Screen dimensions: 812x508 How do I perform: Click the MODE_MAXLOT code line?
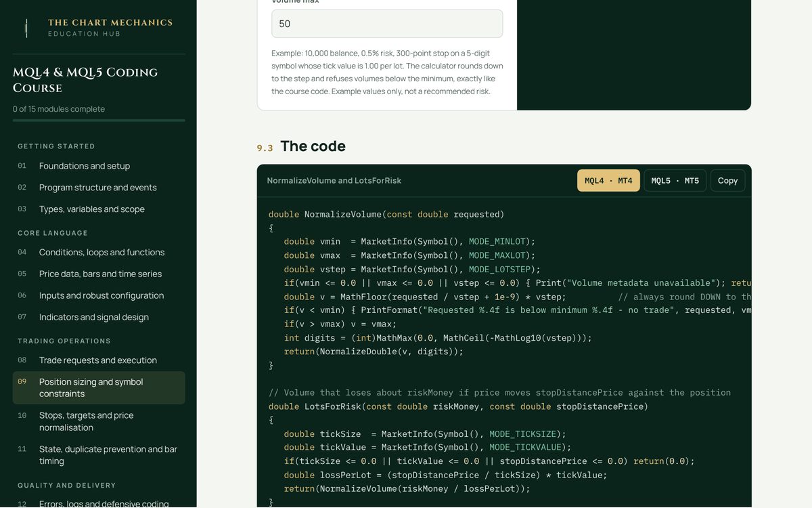pyautogui.click(x=409, y=255)
